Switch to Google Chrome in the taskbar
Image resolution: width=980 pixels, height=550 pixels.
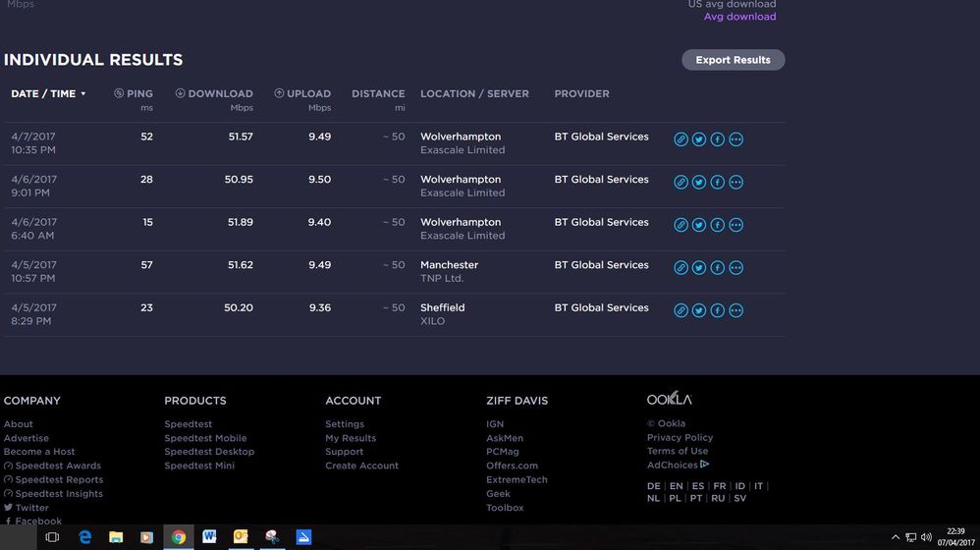(179, 537)
